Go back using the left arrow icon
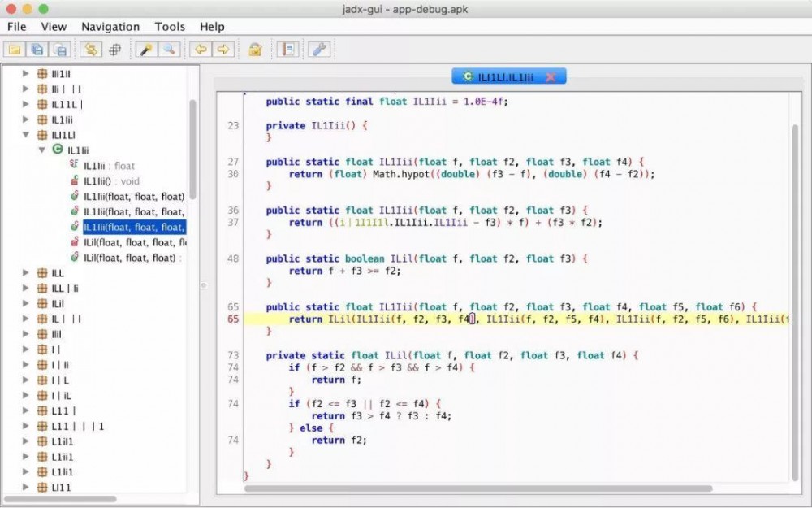The height and width of the screenshot is (508, 812). pyautogui.click(x=201, y=50)
